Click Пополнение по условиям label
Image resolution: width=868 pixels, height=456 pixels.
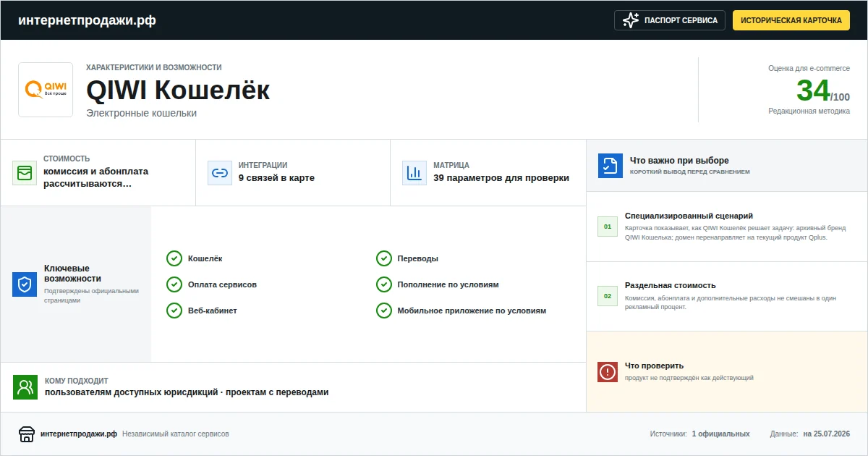448,284
